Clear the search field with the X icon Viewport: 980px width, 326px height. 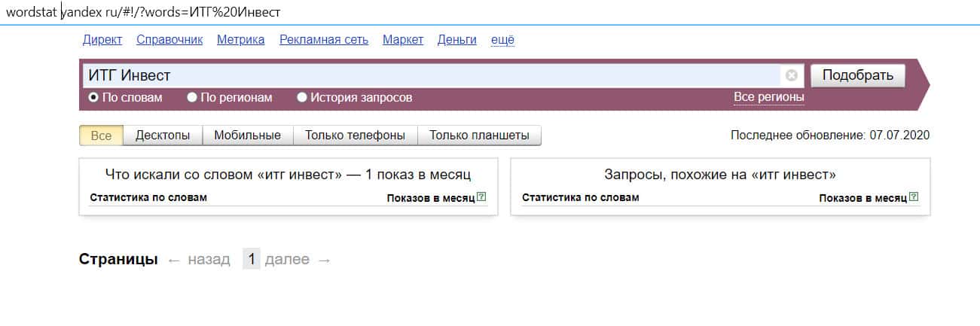click(791, 75)
